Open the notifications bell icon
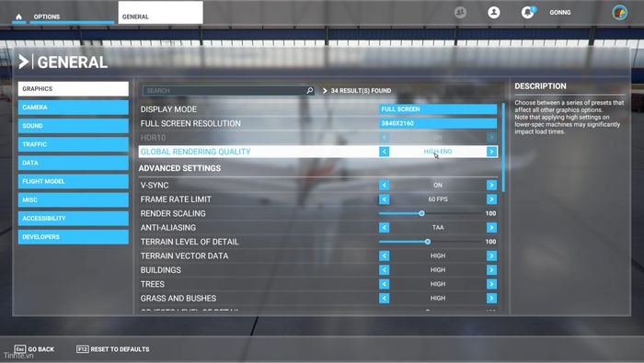The width and height of the screenshot is (644, 363). pos(528,12)
